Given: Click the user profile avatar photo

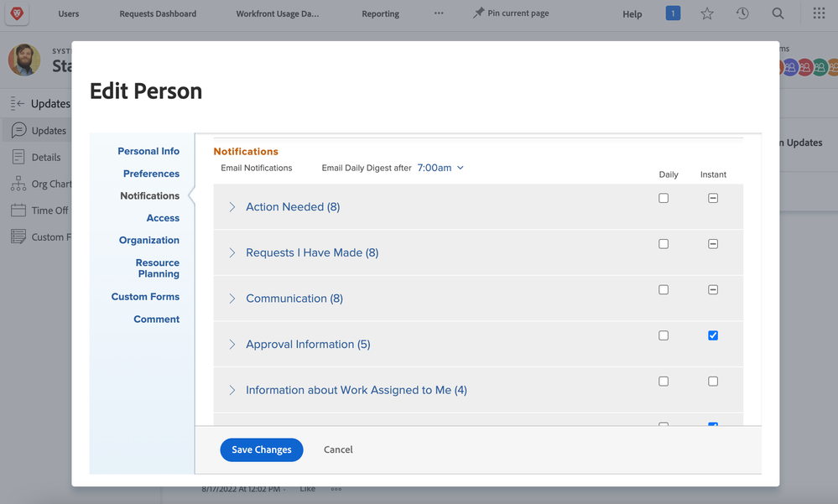Looking at the screenshot, I should (x=24, y=60).
